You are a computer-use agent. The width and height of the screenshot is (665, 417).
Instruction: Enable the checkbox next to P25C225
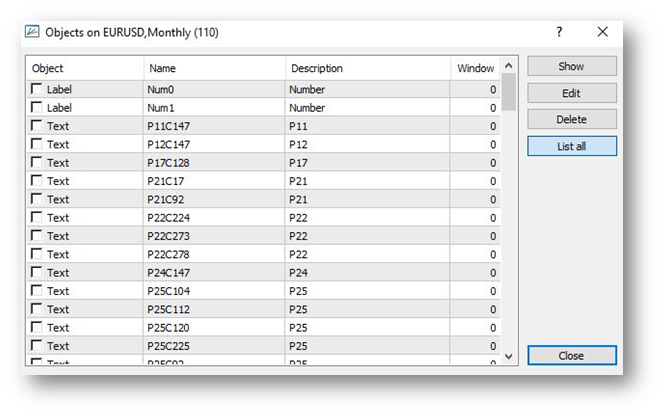click(x=36, y=345)
